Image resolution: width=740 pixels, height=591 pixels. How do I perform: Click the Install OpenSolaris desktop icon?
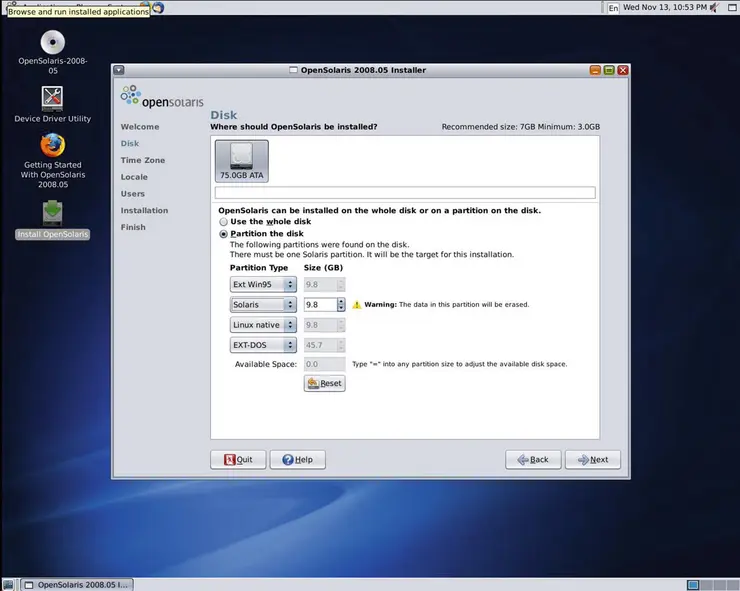coord(52,213)
